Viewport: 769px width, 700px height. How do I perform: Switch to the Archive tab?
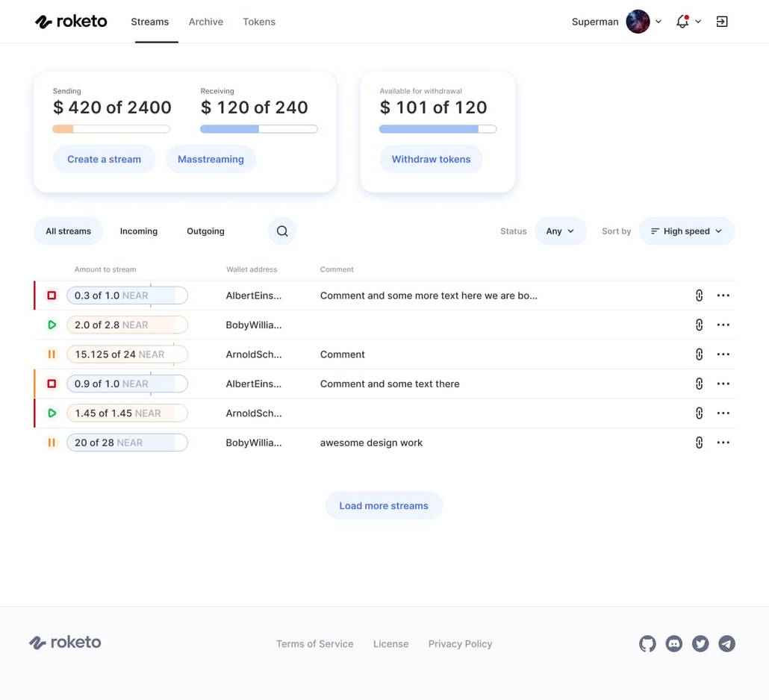point(205,22)
